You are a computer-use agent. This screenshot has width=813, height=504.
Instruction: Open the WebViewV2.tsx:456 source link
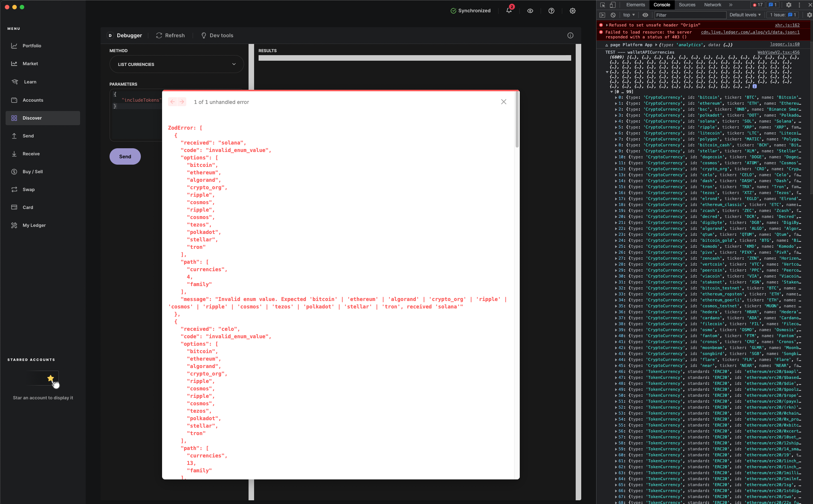point(779,52)
